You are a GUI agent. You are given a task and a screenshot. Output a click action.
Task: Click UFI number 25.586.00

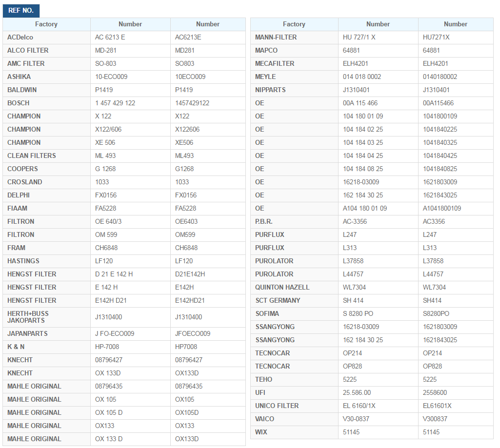click(x=357, y=393)
